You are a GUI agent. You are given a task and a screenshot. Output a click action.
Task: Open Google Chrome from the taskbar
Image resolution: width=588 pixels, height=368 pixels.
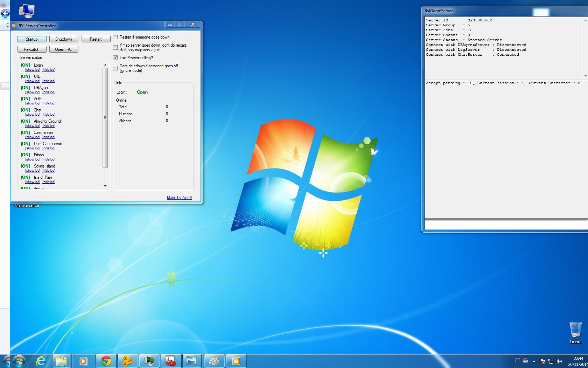pos(106,361)
